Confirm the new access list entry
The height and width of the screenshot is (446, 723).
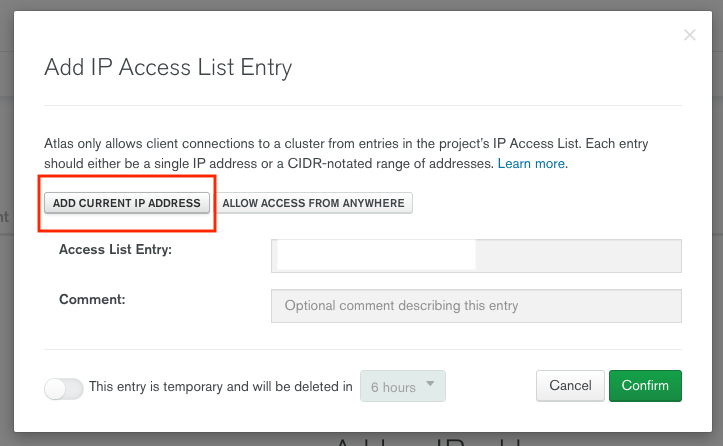pos(645,386)
